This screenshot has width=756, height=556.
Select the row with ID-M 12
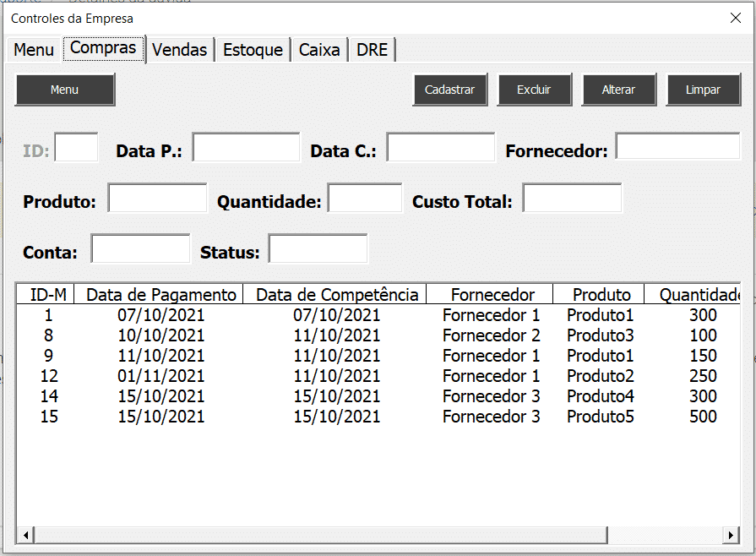(x=378, y=376)
